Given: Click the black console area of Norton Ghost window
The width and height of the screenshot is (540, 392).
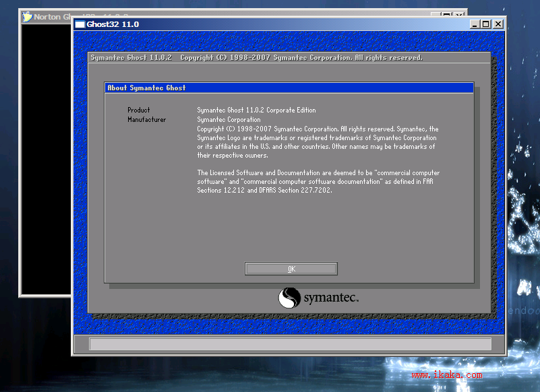Looking at the screenshot, I should point(47,158).
